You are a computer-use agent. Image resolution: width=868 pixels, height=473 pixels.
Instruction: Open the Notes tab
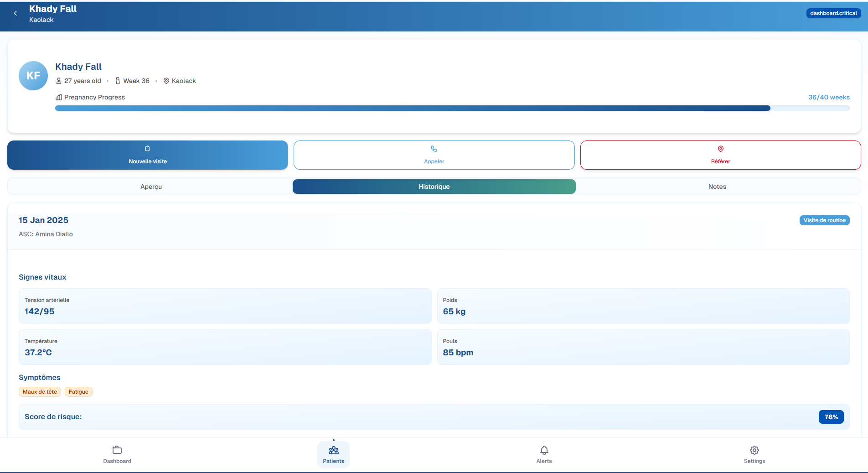pyautogui.click(x=717, y=187)
